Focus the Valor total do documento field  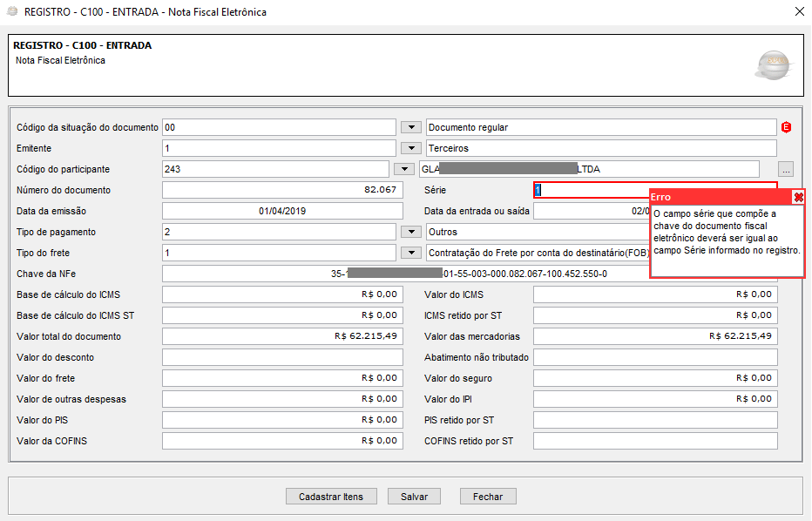point(282,336)
